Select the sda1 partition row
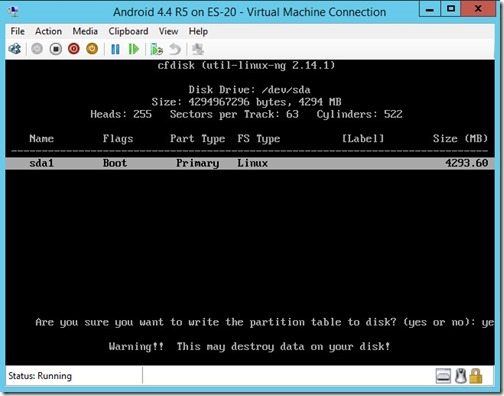 tap(250, 163)
